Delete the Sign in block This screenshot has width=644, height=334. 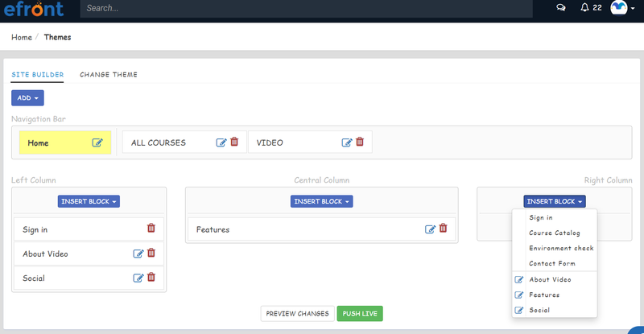coord(151,228)
